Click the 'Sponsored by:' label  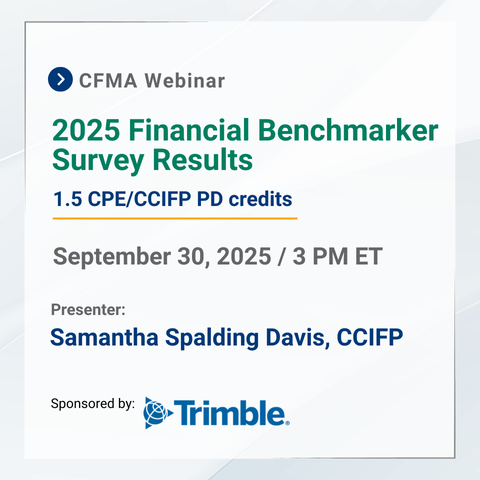pyautogui.click(x=93, y=404)
